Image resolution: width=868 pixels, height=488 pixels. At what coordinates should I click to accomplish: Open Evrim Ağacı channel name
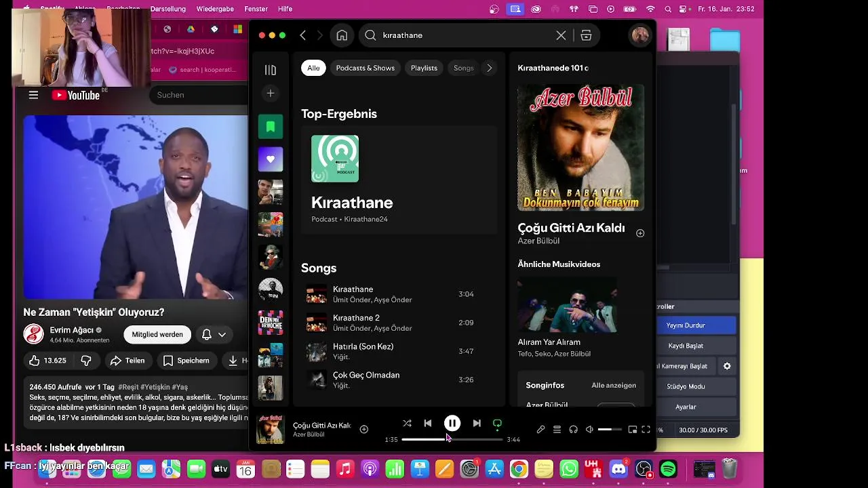(x=71, y=330)
